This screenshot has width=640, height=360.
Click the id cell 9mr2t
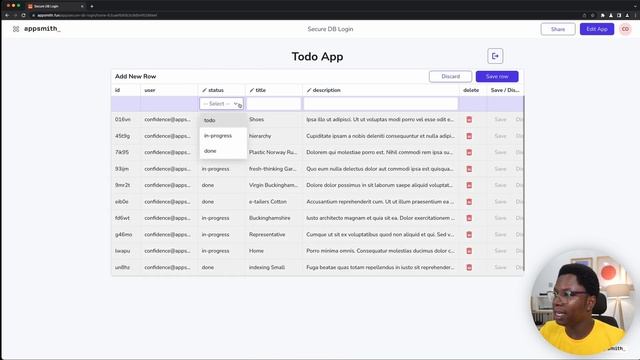click(x=122, y=185)
